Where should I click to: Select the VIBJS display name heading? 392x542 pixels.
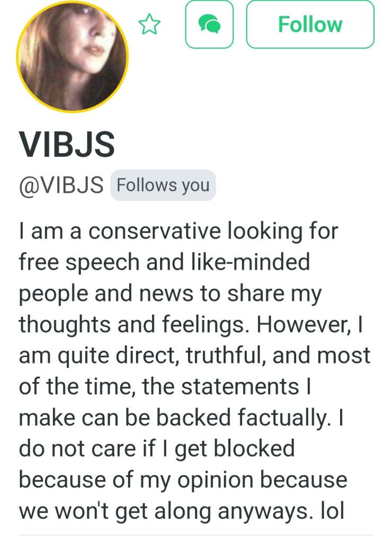pyautogui.click(x=67, y=145)
